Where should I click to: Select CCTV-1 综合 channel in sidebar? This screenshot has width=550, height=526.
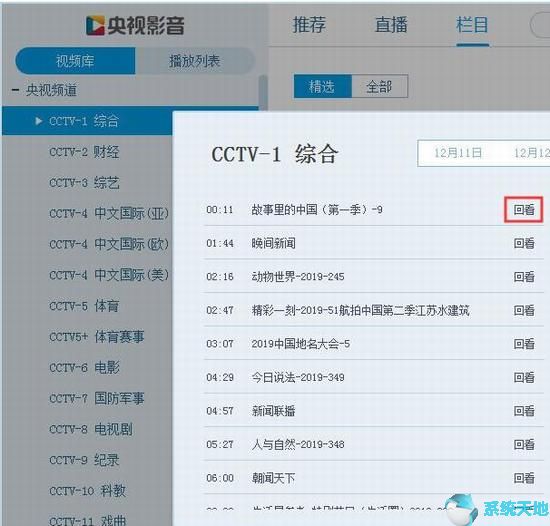(87, 121)
